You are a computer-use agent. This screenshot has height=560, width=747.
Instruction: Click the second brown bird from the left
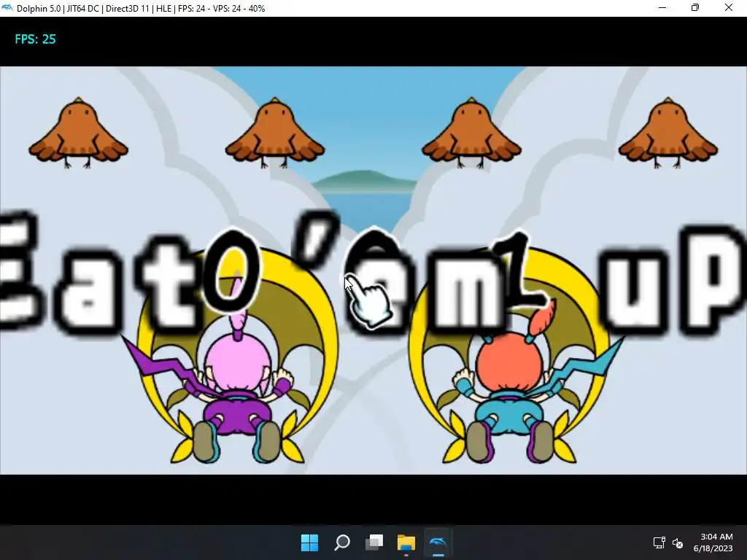coord(275,133)
